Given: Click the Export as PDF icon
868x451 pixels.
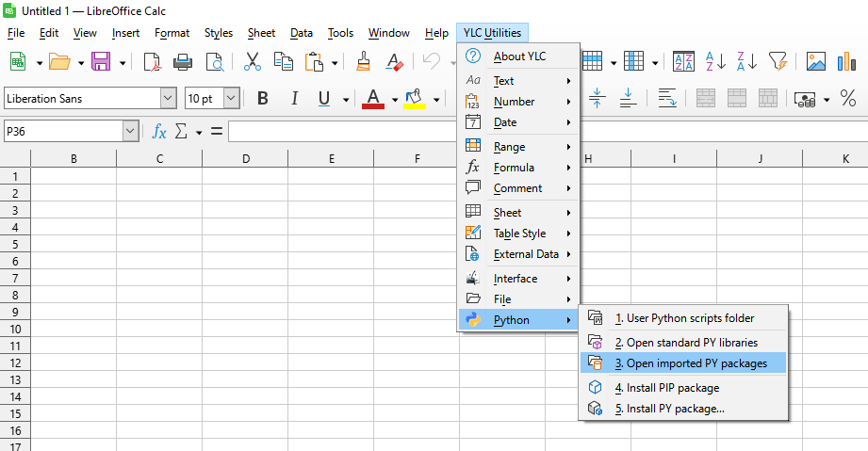Looking at the screenshot, I should pyautogui.click(x=152, y=62).
